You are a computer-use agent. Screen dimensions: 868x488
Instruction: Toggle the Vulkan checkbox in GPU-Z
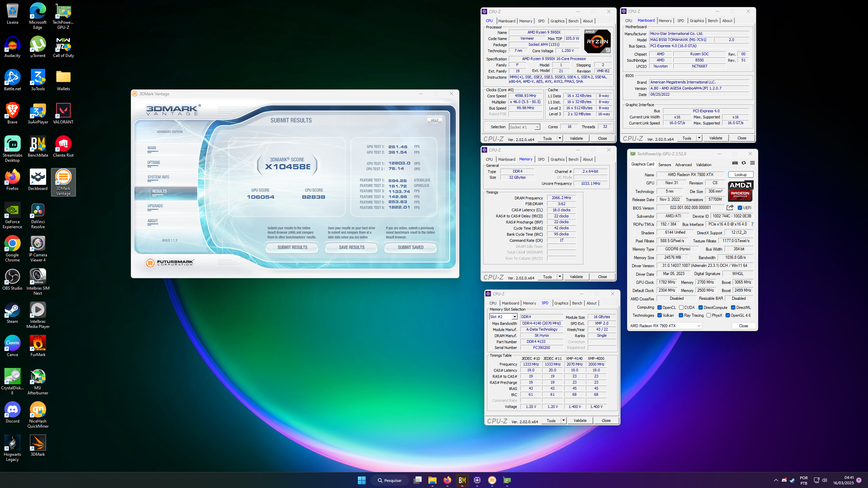click(659, 315)
